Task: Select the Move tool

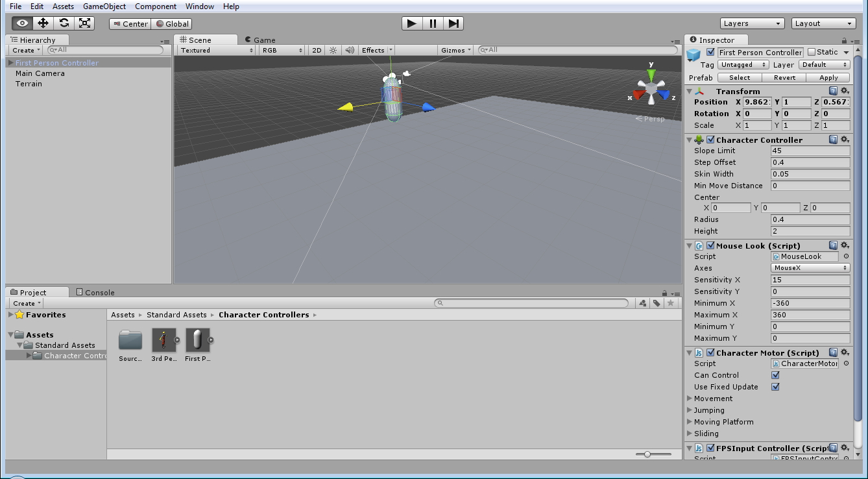Action: (42, 22)
